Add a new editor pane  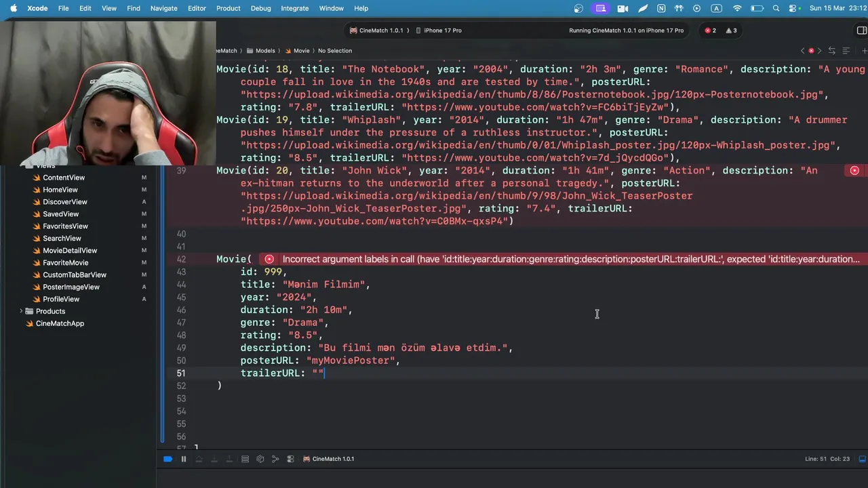(864, 51)
